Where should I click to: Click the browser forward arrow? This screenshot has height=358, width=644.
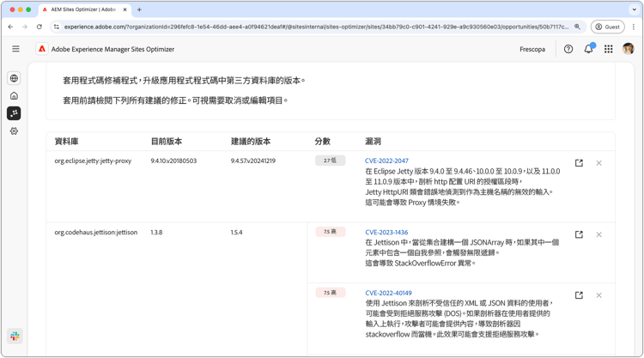[x=25, y=27]
